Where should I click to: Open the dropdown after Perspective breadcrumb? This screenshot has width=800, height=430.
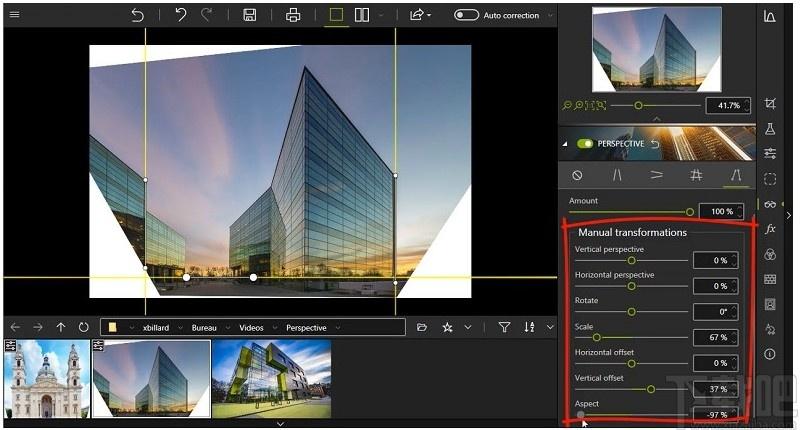(338, 328)
